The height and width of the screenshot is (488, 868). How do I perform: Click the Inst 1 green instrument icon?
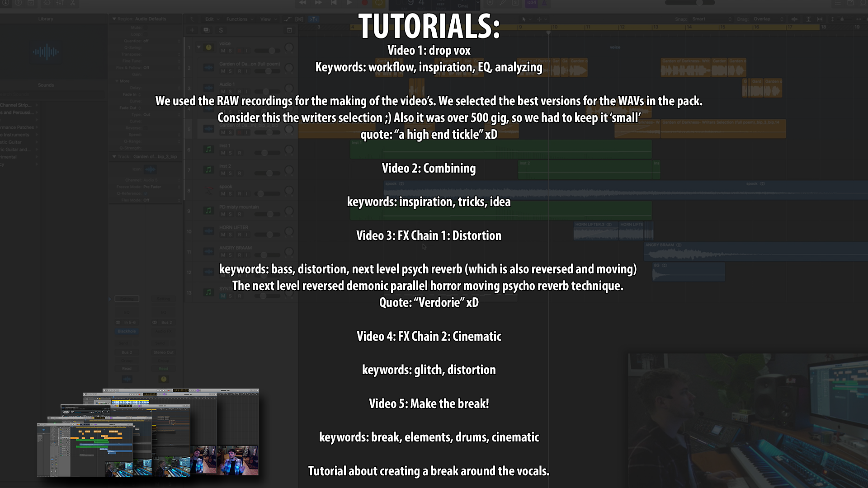pyautogui.click(x=208, y=149)
